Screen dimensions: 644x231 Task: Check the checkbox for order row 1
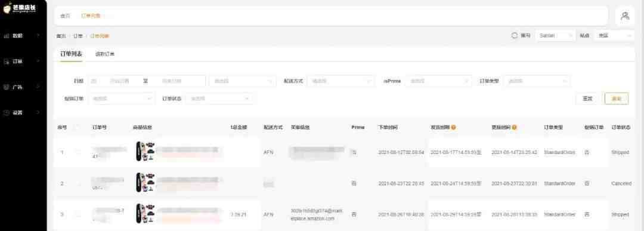[78, 152]
